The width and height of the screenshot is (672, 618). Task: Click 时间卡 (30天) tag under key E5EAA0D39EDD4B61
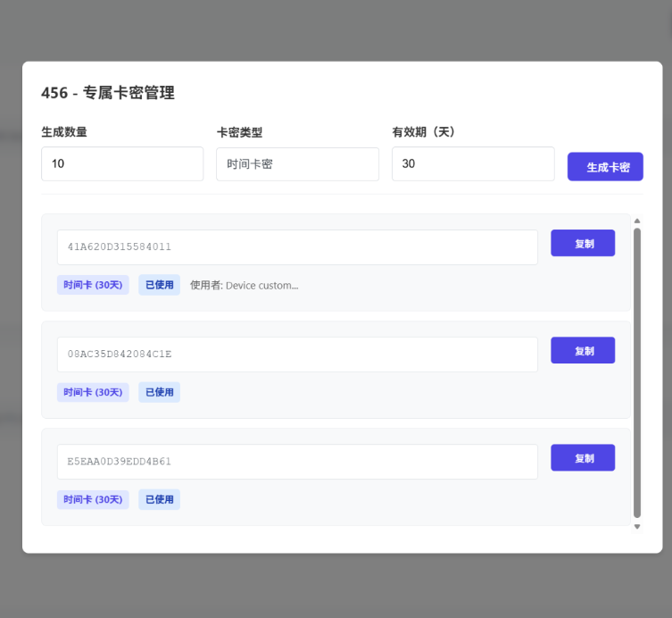click(x=93, y=499)
